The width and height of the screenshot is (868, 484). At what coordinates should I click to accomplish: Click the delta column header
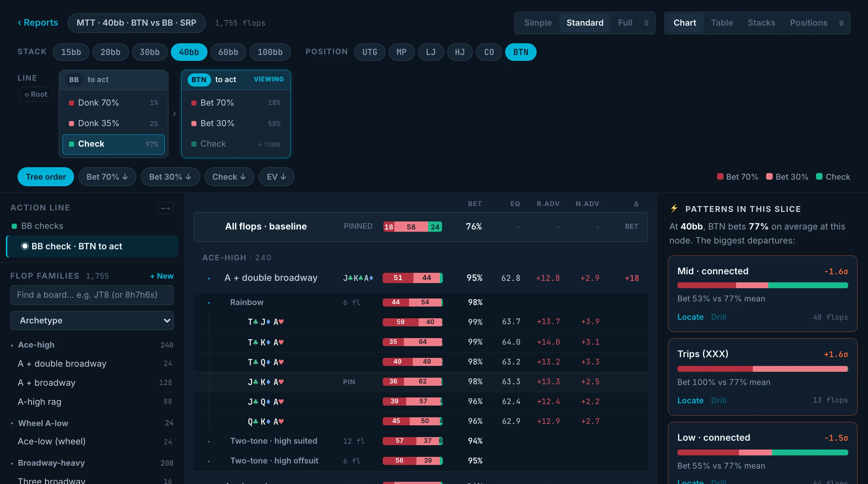point(636,204)
